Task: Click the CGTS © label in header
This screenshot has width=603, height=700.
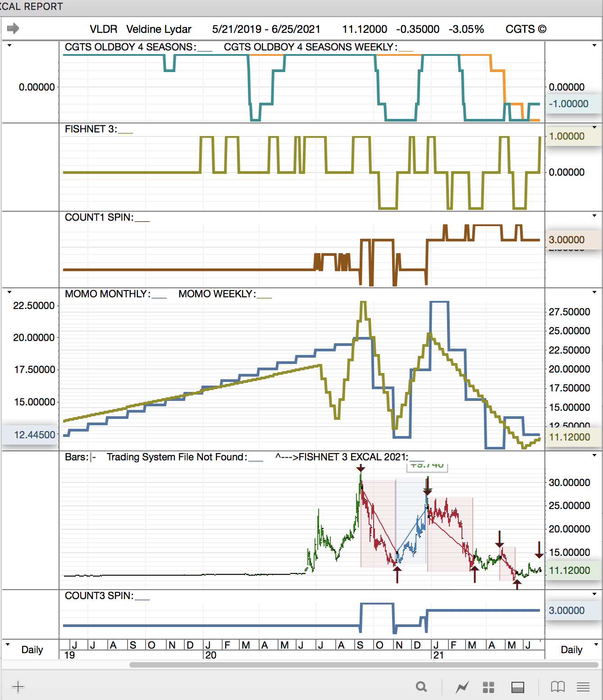Action: coord(526,29)
